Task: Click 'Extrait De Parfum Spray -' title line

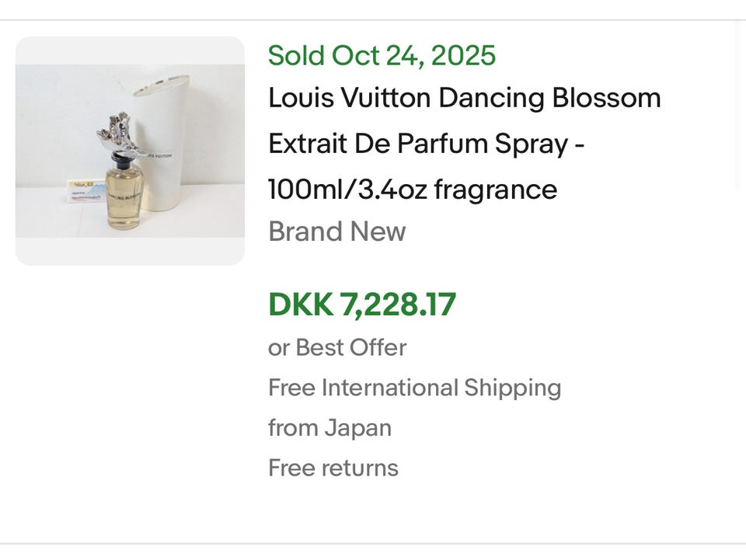Action: 426,144
